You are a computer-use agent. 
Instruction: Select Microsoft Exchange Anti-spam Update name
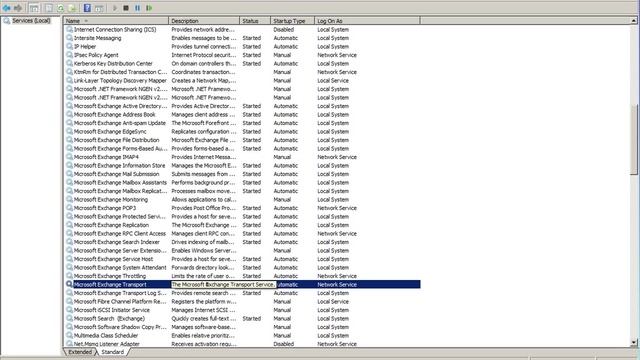[x=120, y=123]
